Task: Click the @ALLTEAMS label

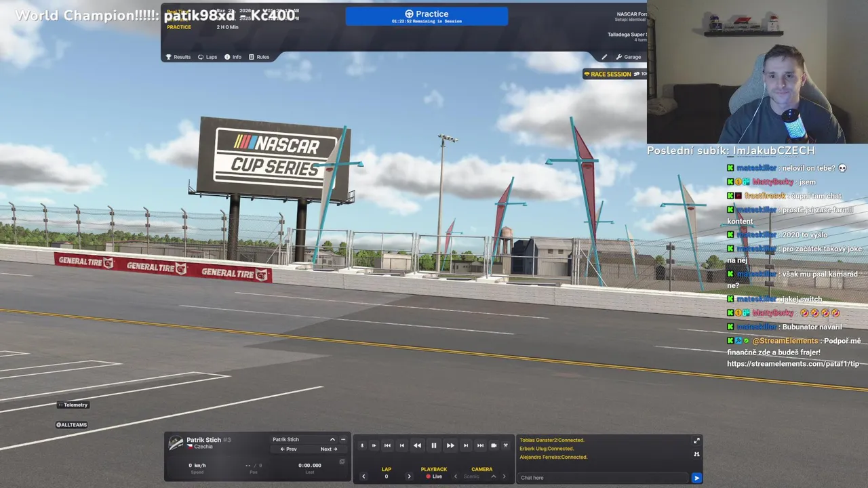Action: [x=71, y=425]
